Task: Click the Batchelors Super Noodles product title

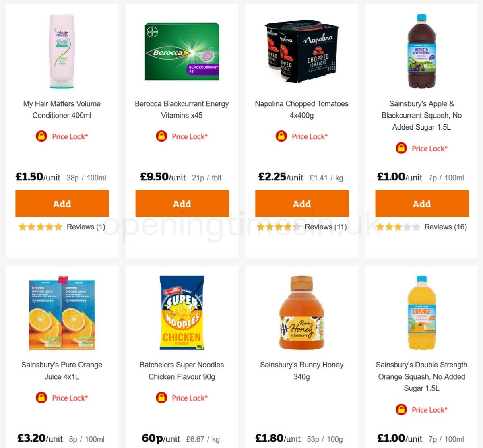Action: pos(182,371)
